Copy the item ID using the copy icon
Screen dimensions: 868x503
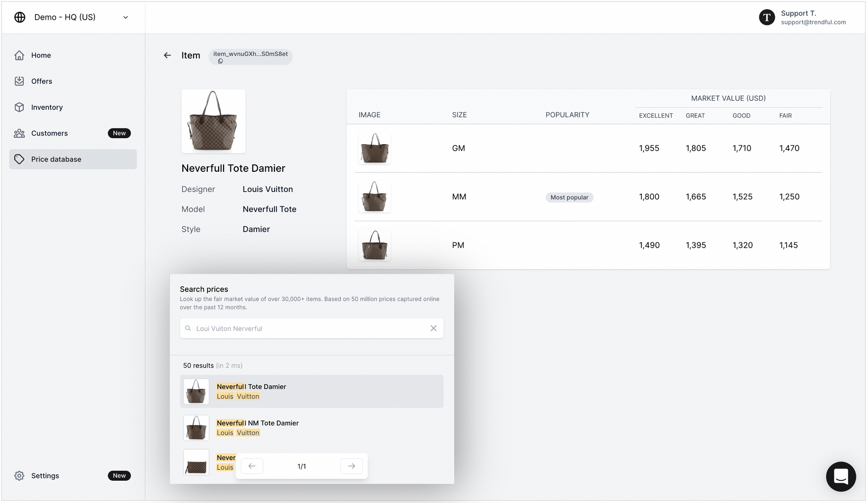(220, 61)
